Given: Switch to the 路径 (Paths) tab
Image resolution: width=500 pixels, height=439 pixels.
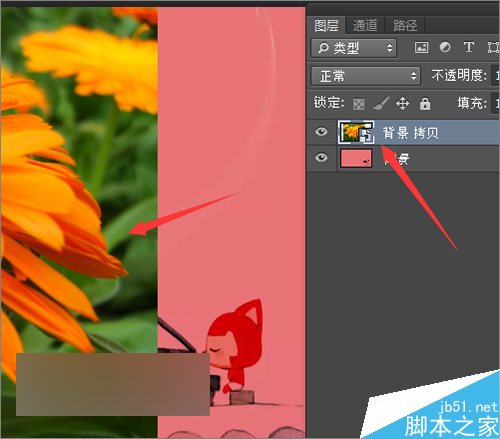Looking at the screenshot, I should pos(405,26).
